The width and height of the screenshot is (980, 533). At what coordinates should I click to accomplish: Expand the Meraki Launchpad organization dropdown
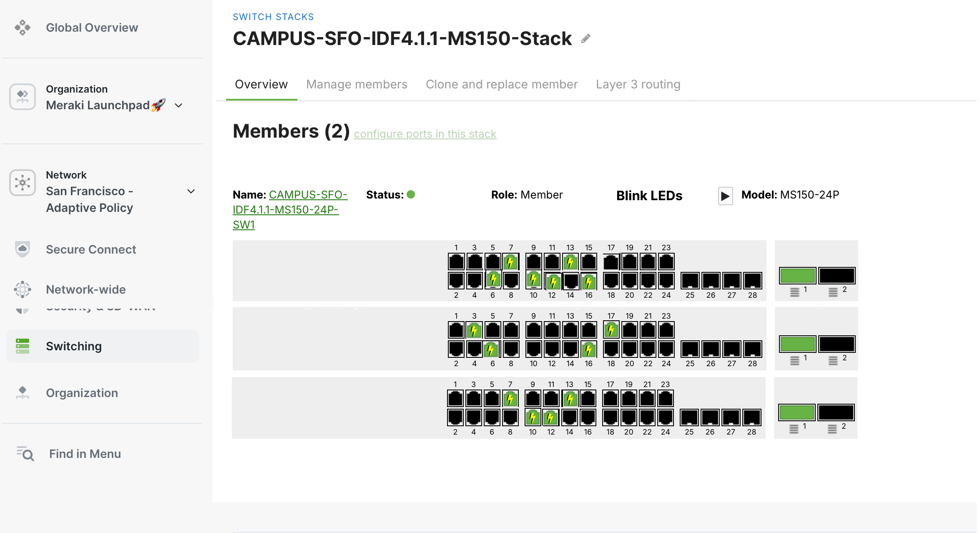point(178,106)
